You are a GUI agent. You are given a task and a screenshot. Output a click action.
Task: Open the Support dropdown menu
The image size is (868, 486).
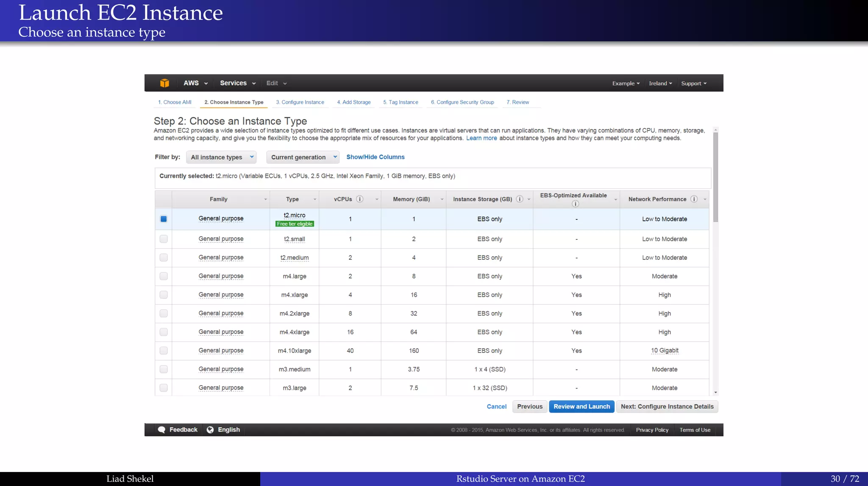click(x=694, y=83)
